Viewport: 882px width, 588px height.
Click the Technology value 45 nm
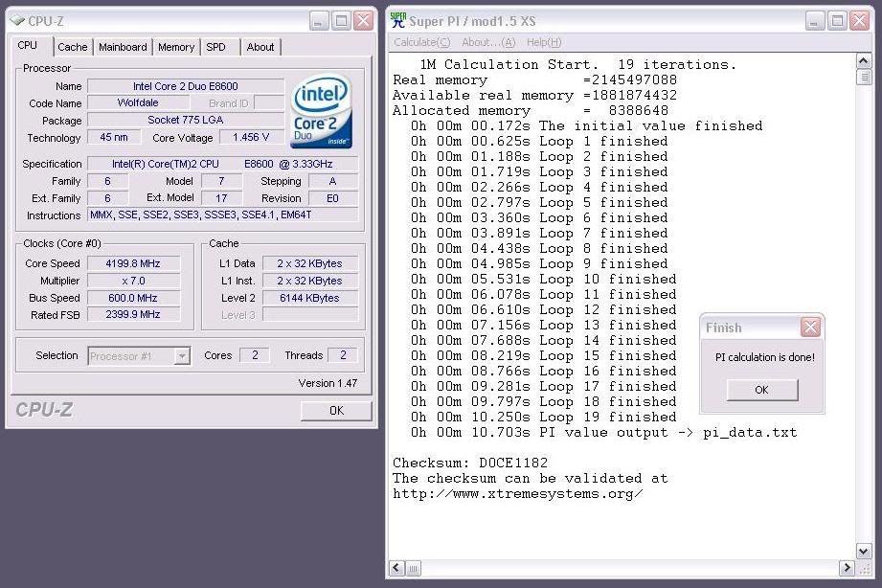coord(114,137)
